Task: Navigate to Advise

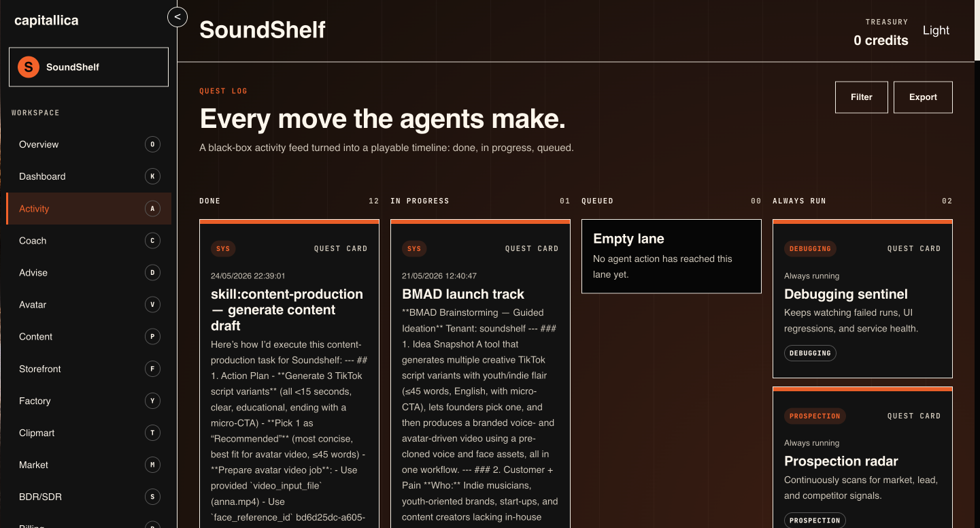Action: (x=88, y=273)
